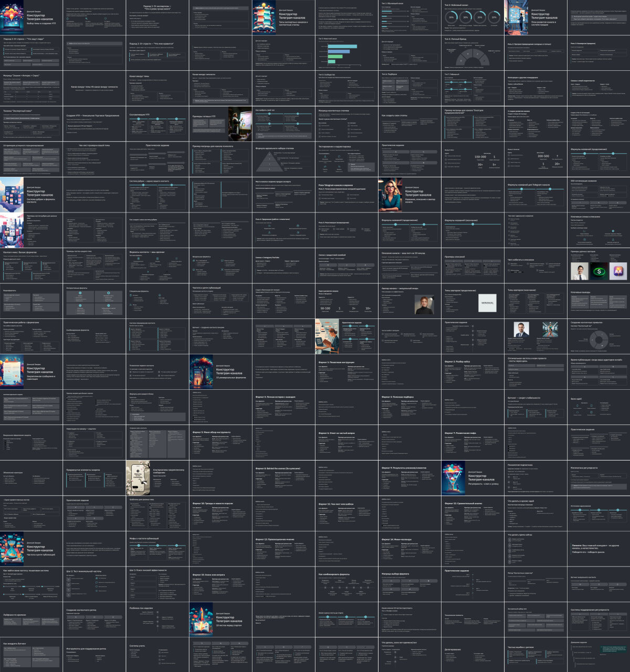Select slide 'Тип 5: Сообщество'
This screenshot has height=672, width=630.
(x=346, y=88)
